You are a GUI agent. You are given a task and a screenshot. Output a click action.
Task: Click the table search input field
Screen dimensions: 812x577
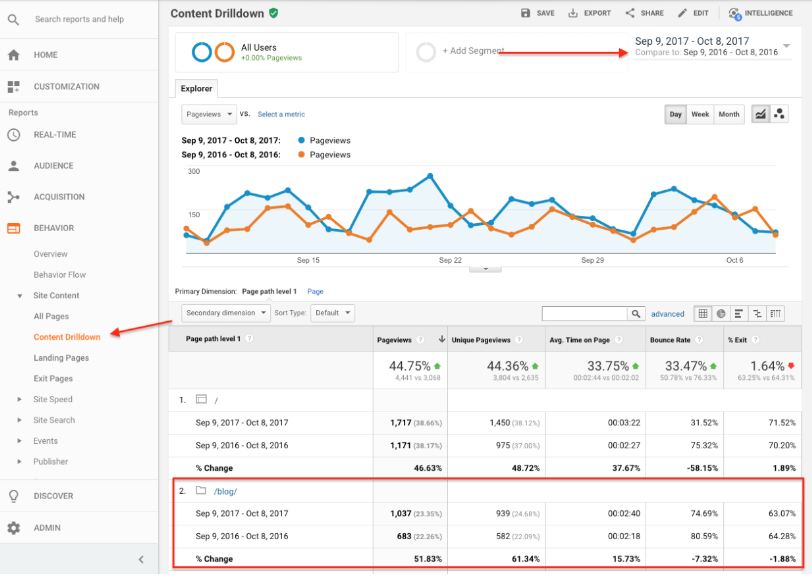tap(585, 313)
